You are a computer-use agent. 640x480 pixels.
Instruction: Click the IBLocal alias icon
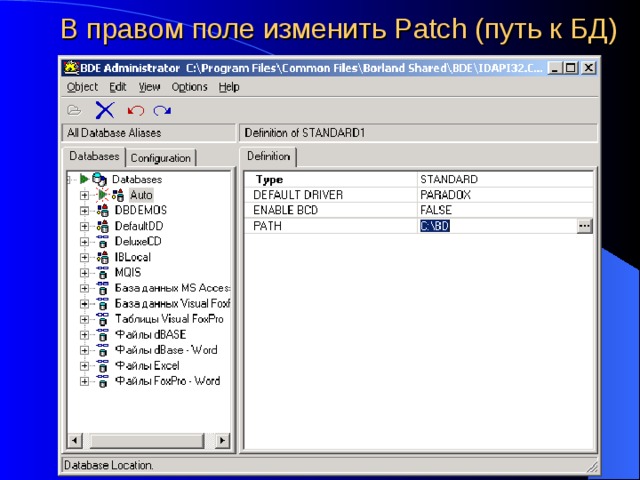pyautogui.click(x=103, y=257)
